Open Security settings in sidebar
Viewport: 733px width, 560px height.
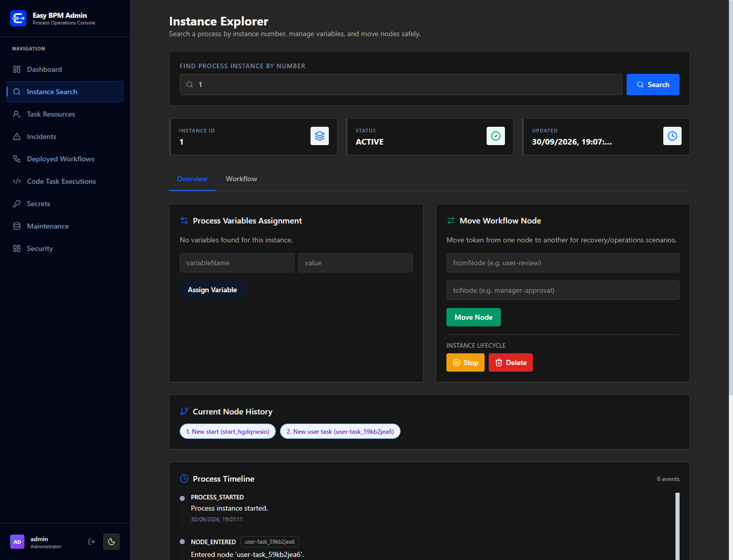(65, 248)
